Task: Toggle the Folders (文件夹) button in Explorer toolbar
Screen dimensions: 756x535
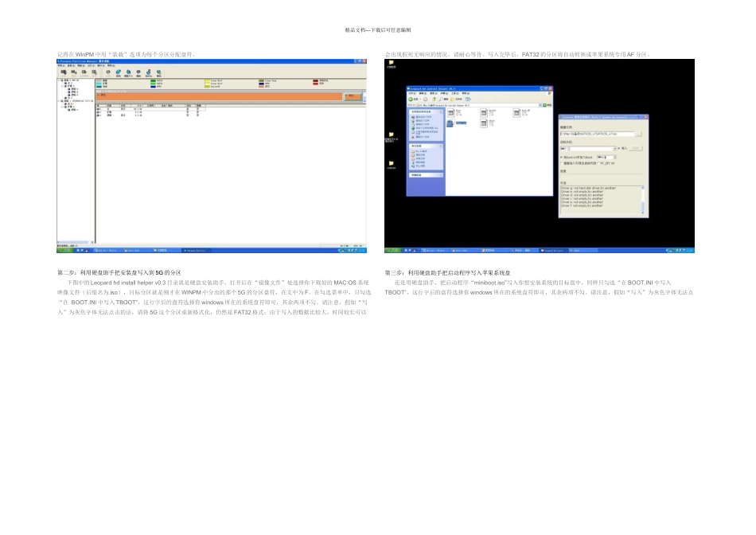Action: 456,99
